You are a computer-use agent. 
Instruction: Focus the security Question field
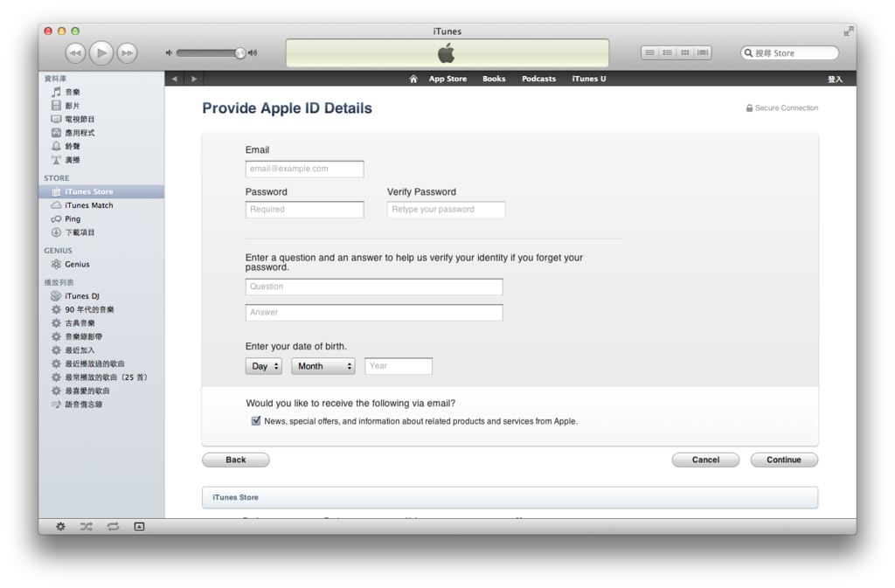pos(374,287)
